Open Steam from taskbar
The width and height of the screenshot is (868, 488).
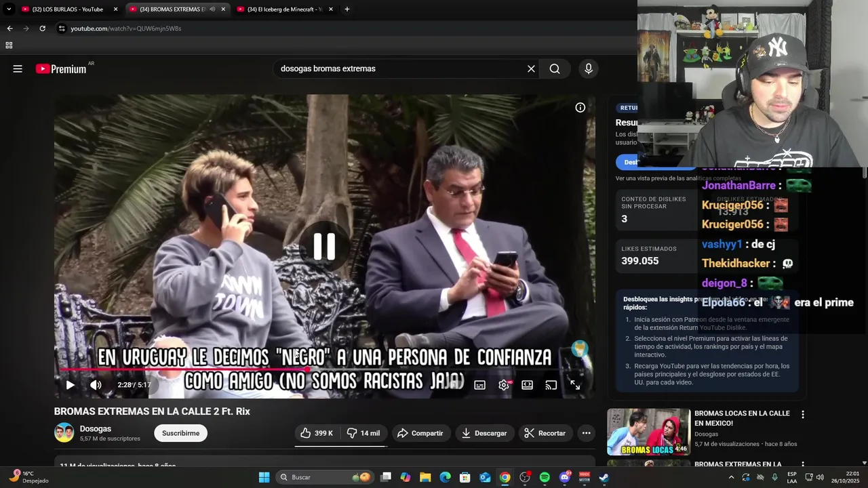coord(604,477)
